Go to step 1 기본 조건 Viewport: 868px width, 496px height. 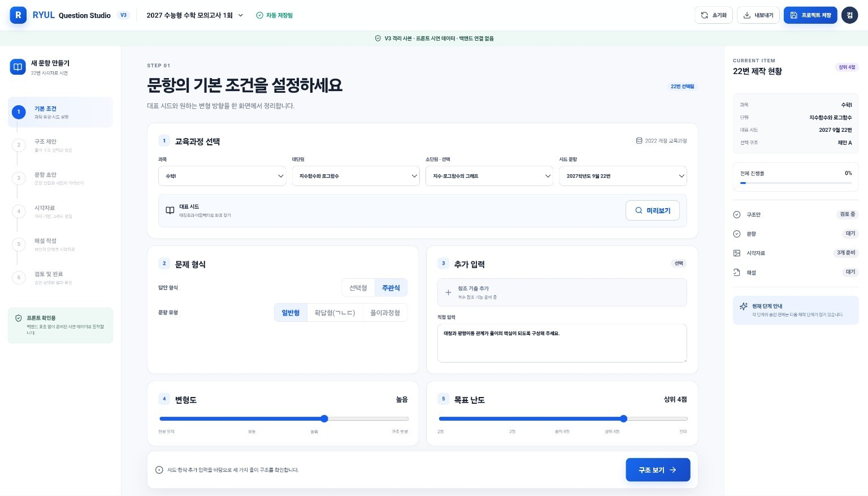pos(60,112)
